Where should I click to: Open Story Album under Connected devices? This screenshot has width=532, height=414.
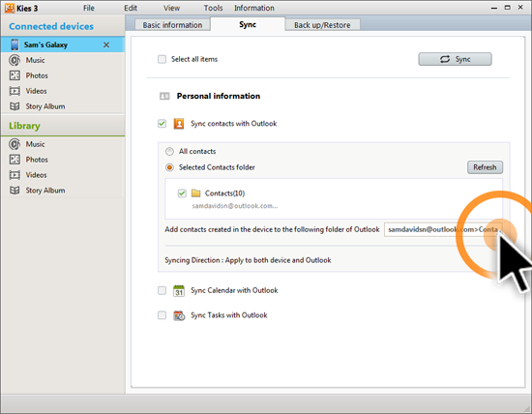[x=45, y=106]
